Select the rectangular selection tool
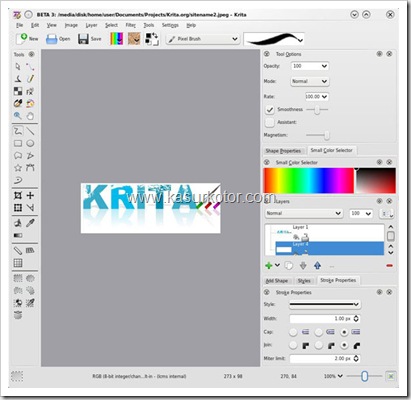 (x=18, y=278)
